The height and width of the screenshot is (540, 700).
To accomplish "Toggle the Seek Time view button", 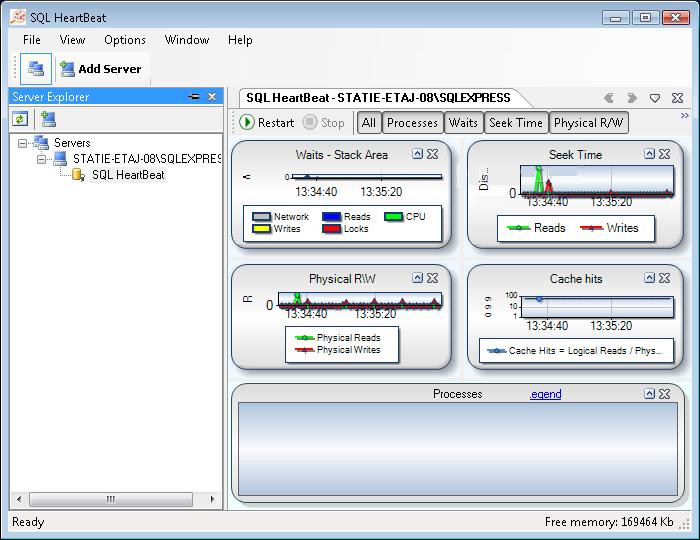I will coord(516,123).
